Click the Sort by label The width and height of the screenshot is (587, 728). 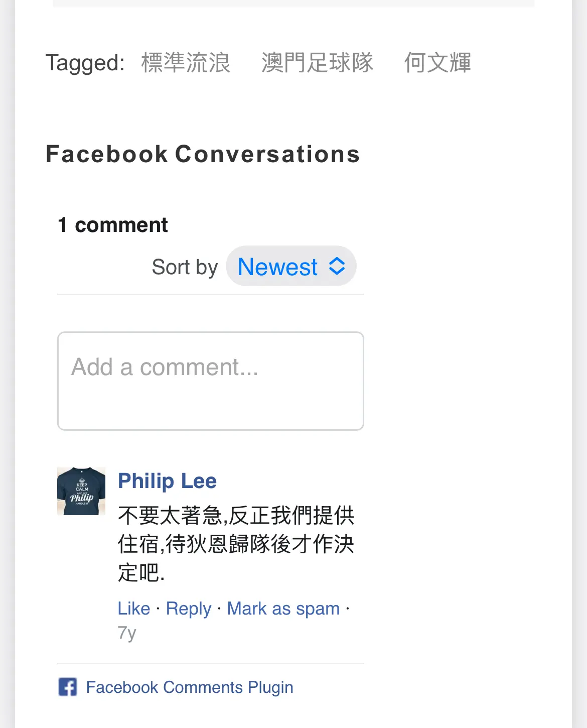click(x=185, y=267)
